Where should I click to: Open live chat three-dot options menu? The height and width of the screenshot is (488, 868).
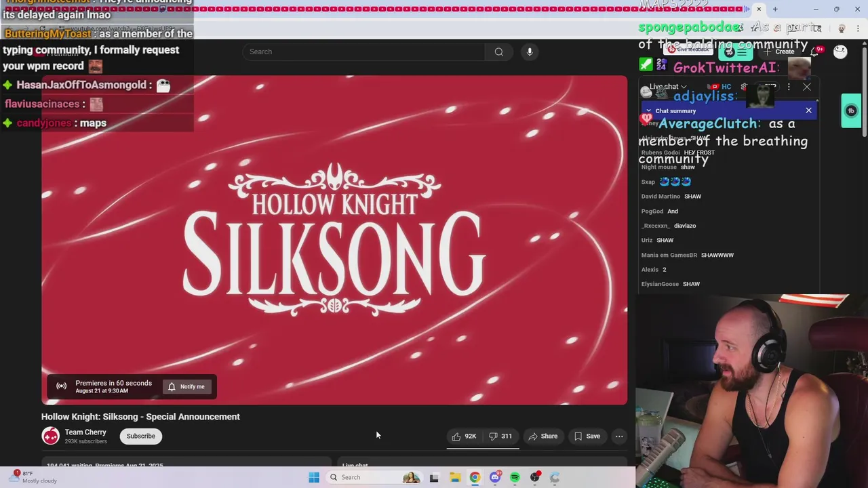789,87
